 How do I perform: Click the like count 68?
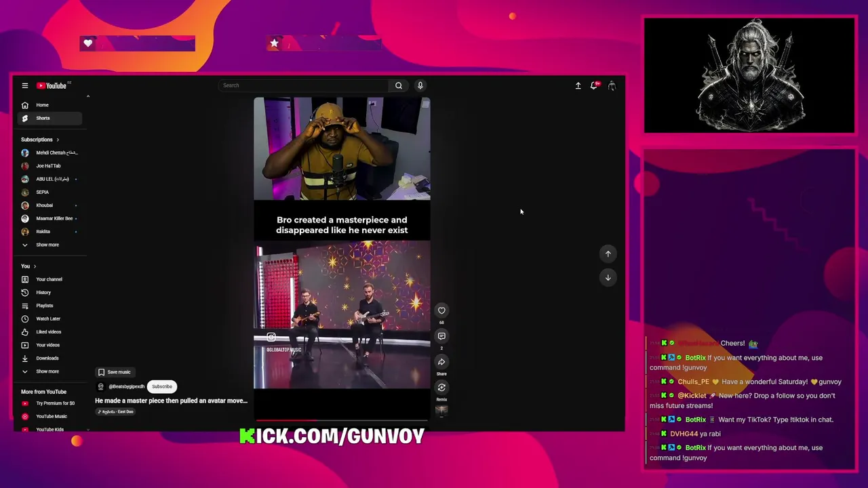tap(441, 323)
